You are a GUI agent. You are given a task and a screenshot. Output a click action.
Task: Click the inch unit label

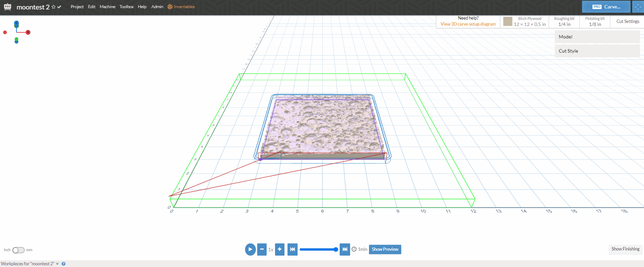pos(7,250)
